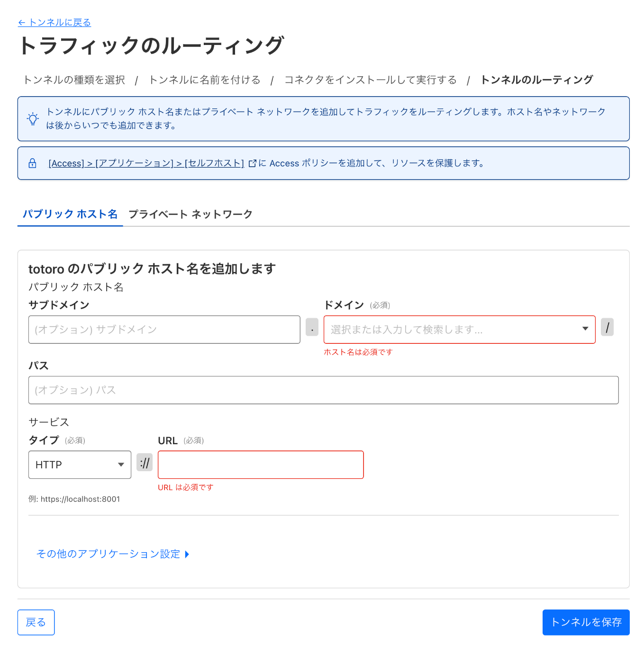Click breadcrumb step コネクタをインストールして実行する
This screenshot has height=663, width=644.
point(371,80)
